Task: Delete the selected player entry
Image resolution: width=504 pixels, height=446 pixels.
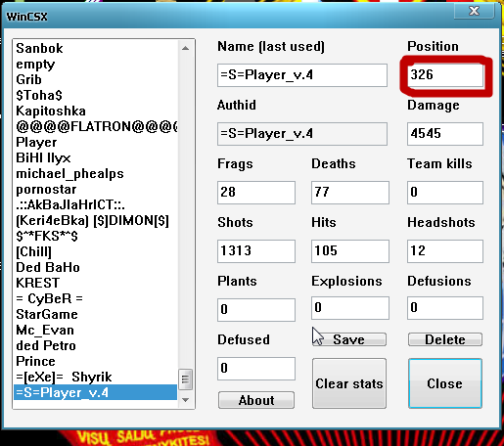Action: (445, 339)
